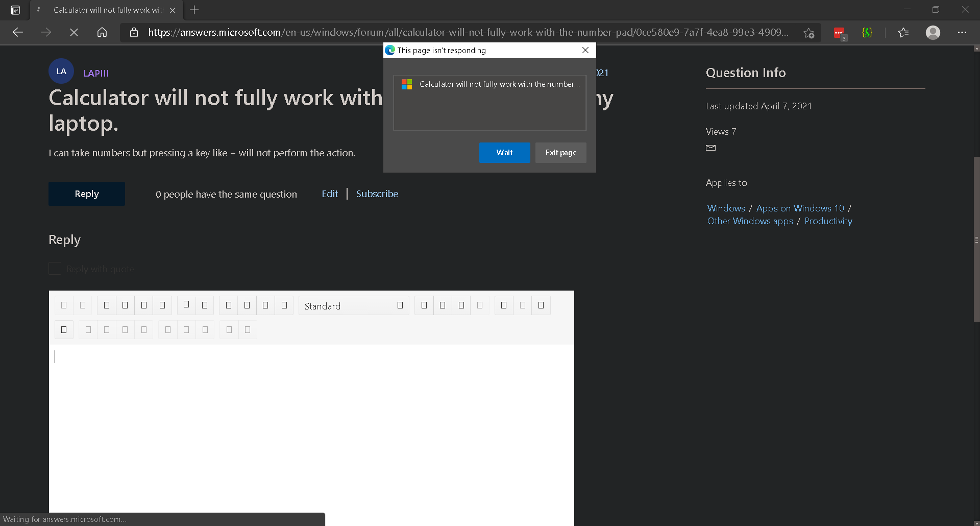Click the address bar URL

point(468,32)
